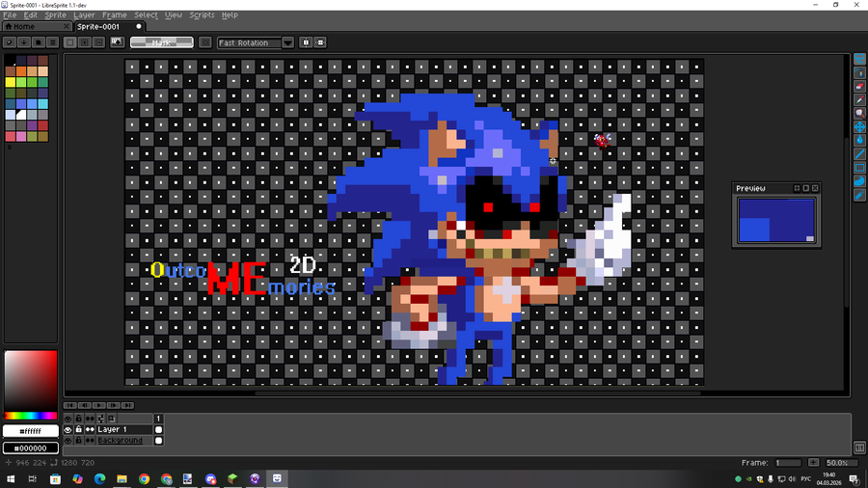Select the Line tool

coord(859,153)
